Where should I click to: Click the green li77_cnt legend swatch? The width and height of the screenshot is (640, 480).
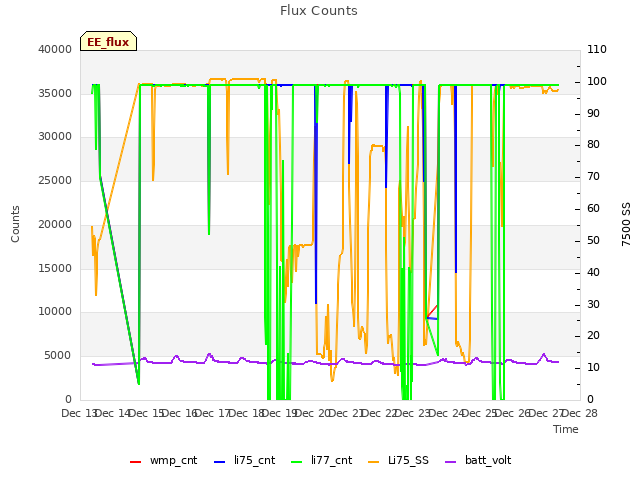click(296, 462)
